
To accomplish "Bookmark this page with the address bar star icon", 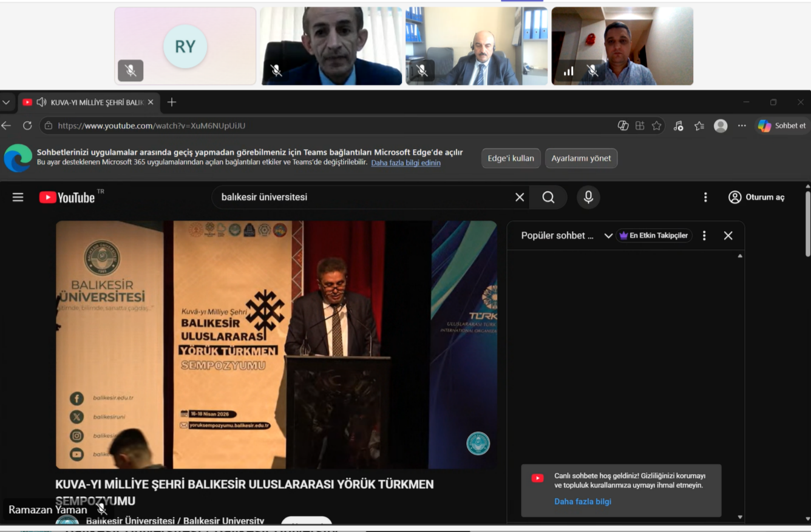I will (656, 125).
